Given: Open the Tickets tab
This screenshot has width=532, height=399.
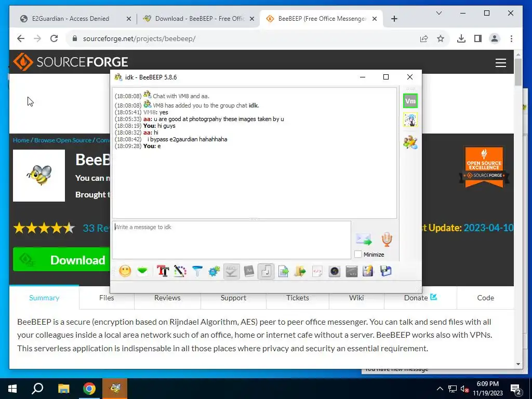Looking at the screenshot, I should point(298,298).
